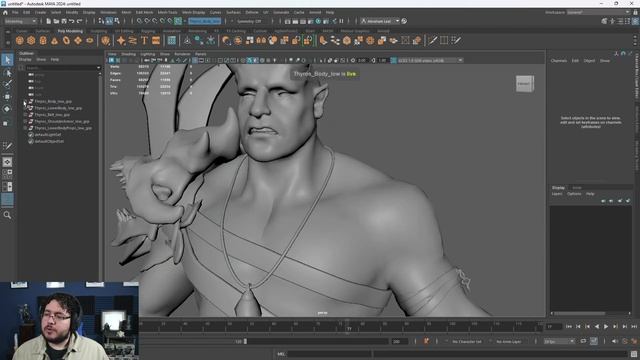640x360 pixels.
Task: Create a polygon torus from shelf
Action: (x=66, y=40)
